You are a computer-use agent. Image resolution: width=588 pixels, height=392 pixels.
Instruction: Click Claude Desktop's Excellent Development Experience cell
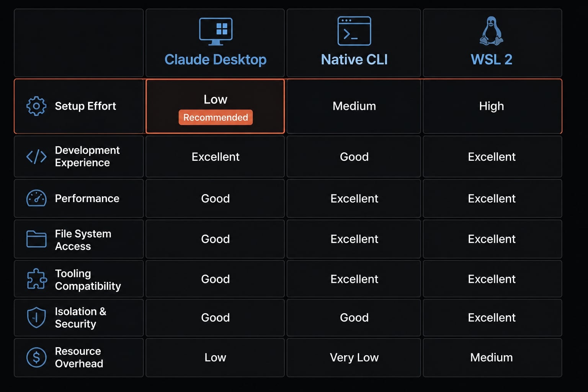tap(216, 157)
